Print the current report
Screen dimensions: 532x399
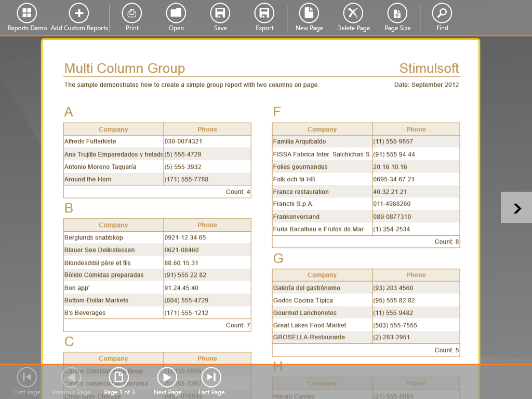tap(132, 13)
